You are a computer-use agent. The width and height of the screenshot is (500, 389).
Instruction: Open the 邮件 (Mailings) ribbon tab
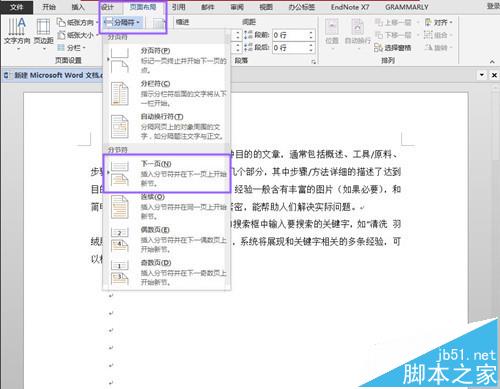coord(208,7)
